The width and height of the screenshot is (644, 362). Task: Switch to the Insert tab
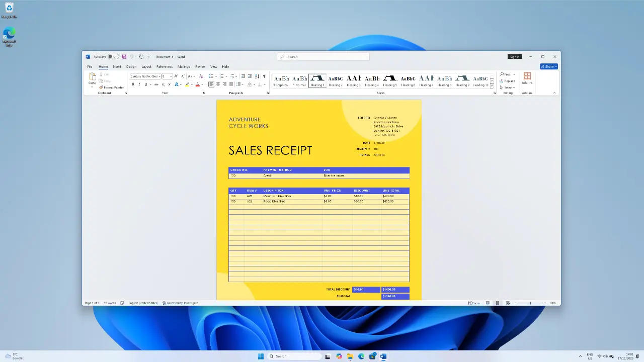pos(117,66)
